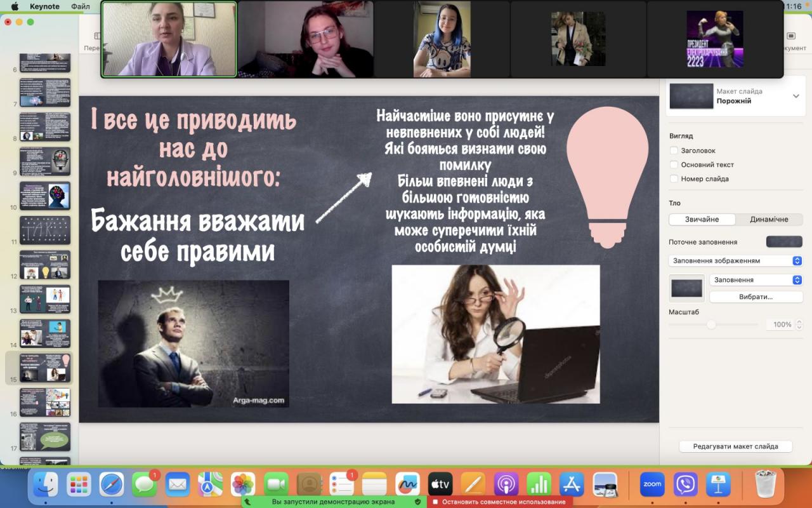
Task: Open the Podcasts app in dock
Action: [506, 485]
